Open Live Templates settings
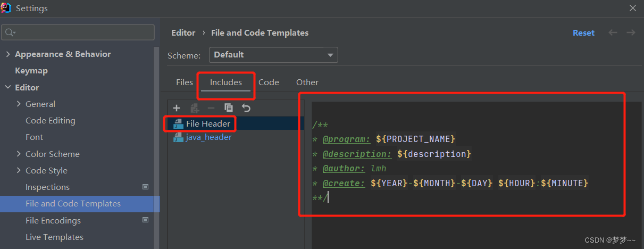 54,237
